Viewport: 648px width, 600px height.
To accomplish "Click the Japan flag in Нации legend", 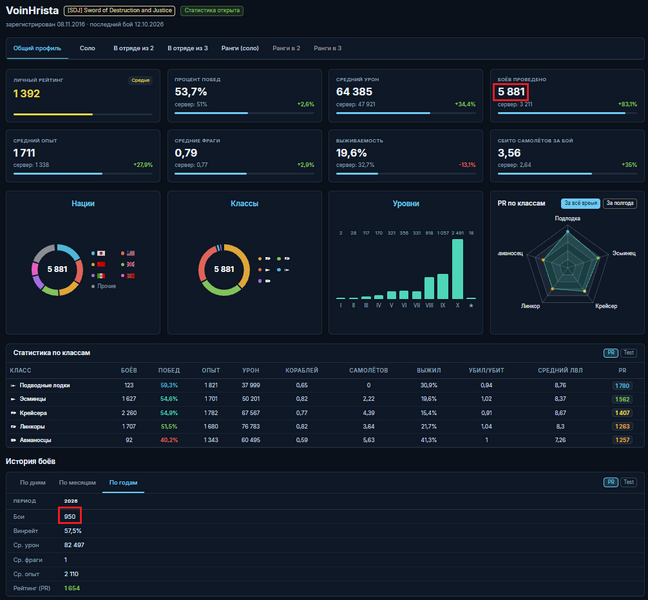I will pos(101,253).
